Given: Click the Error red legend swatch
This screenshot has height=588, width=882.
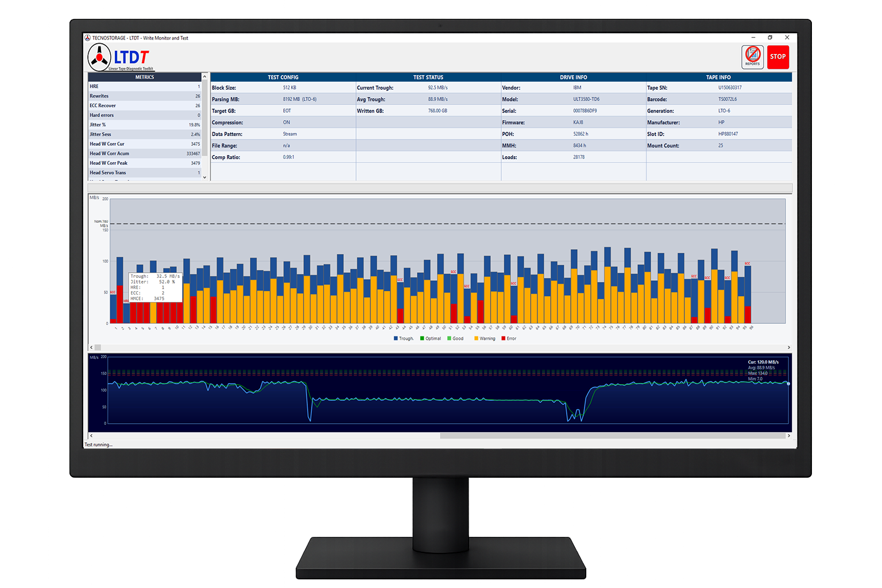Looking at the screenshot, I should 504,338.
